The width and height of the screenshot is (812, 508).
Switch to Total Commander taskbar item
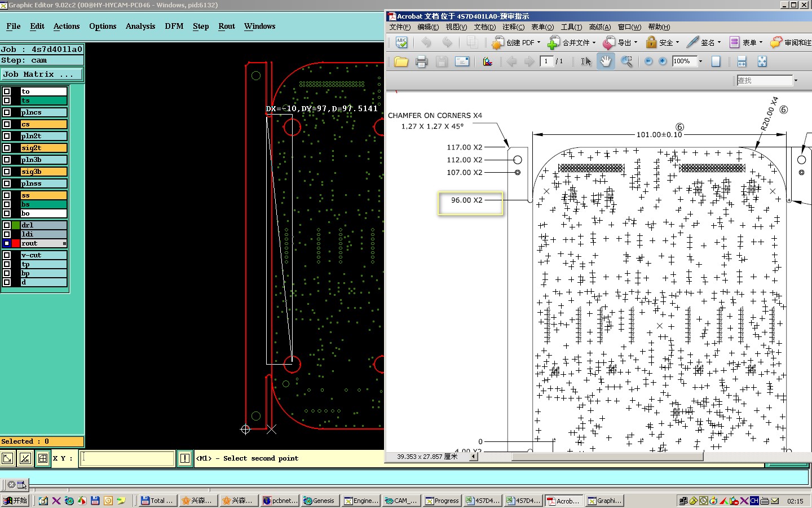157,501
